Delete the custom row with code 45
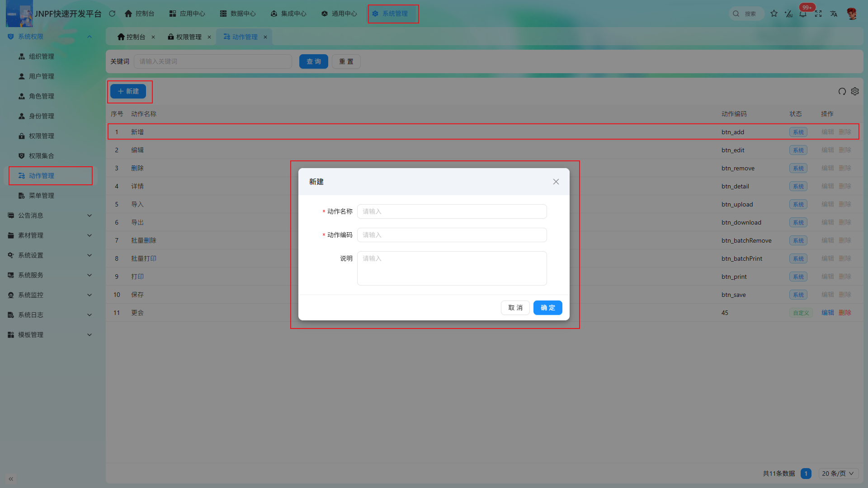This screenshot has height=488, width=868. coord(845,313)
